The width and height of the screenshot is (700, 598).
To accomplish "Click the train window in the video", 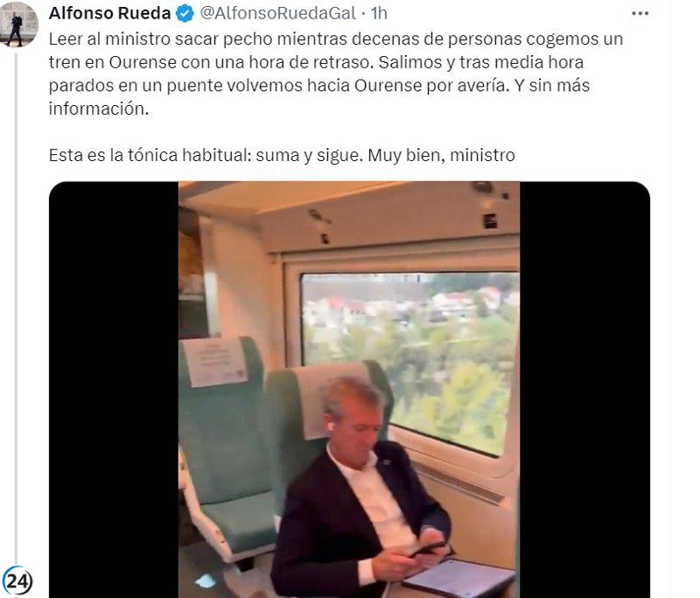I will (x=410, y=362).
